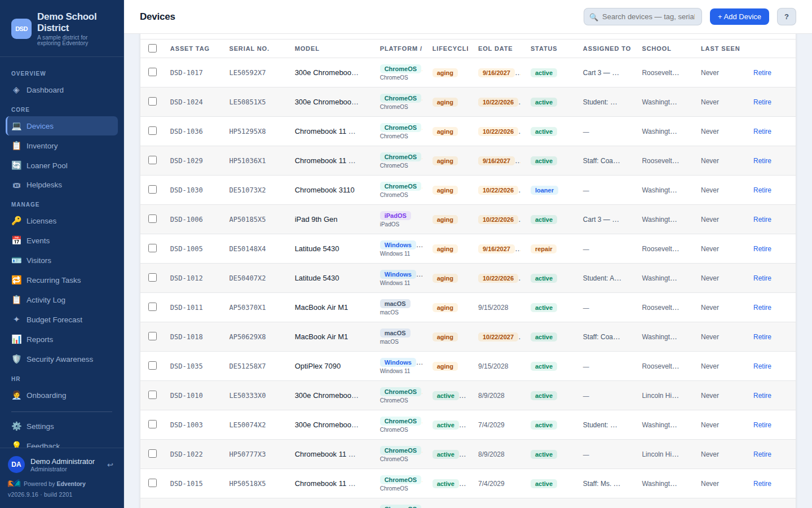This screenshot has height=508, width=812.
Task: Open Loaner Pool menu item
Action: [61, 166]
